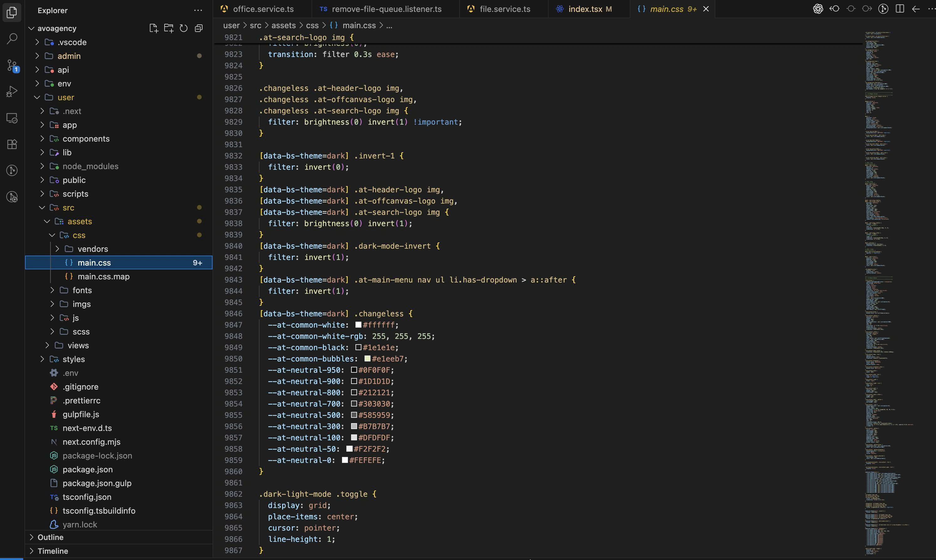This screenshot has height=560, width=936.
Task: Split the editor to the right
Action: click(900, 9)
